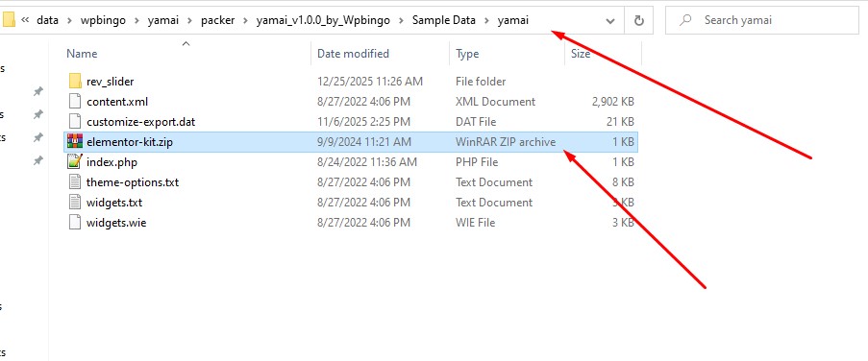The image size is (868, 361).
Task: Navigate to yamai_v1.0.0_by_Wpbingo breadcrumb segment
Action: click(x=323, y=21)
